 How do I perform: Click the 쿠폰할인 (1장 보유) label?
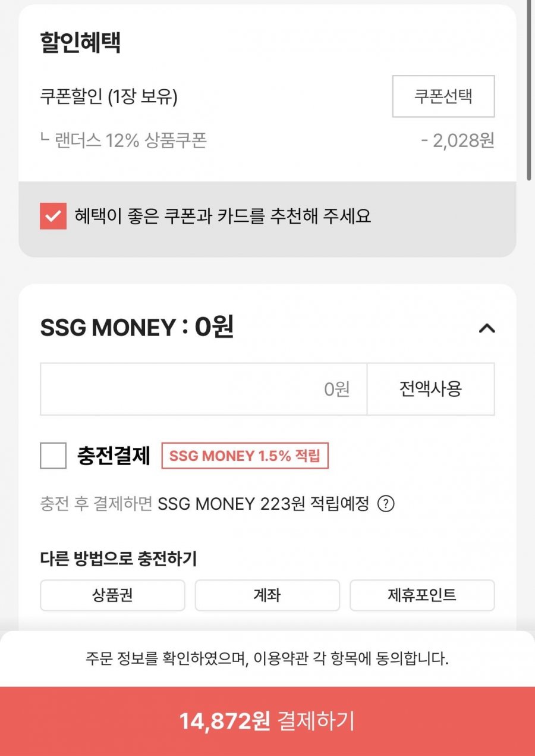point(109,96)
